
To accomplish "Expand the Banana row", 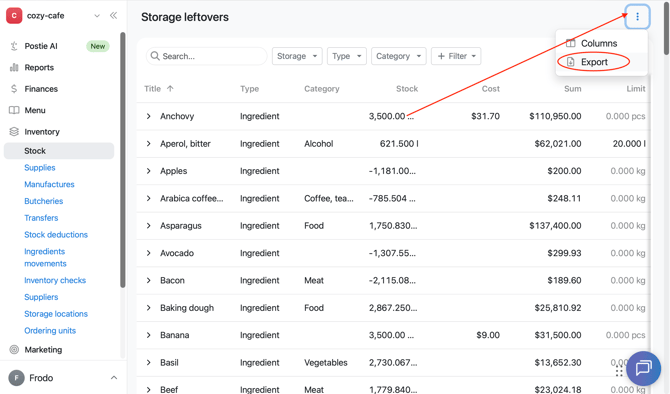I will (148, 335).
